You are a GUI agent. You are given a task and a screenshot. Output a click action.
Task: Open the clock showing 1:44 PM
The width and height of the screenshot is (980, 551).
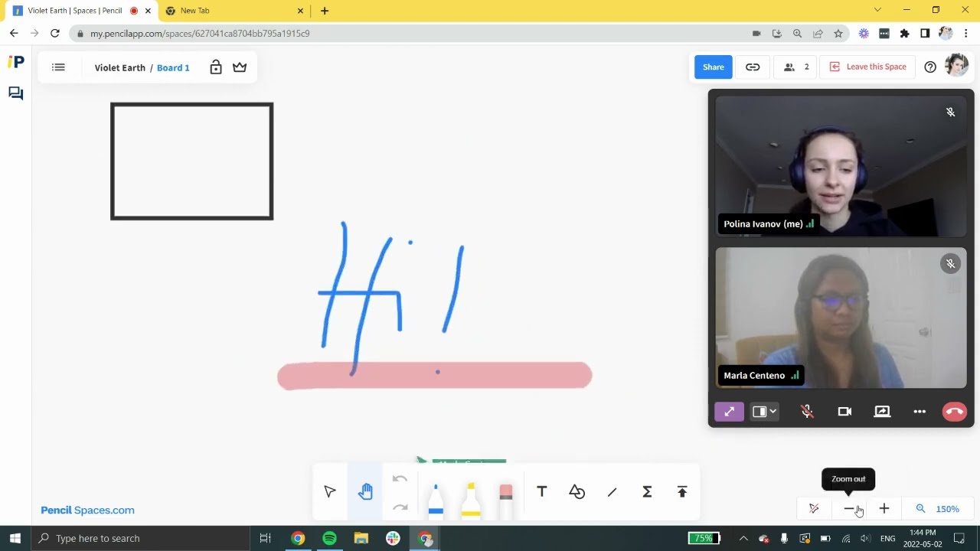(923, 538)
